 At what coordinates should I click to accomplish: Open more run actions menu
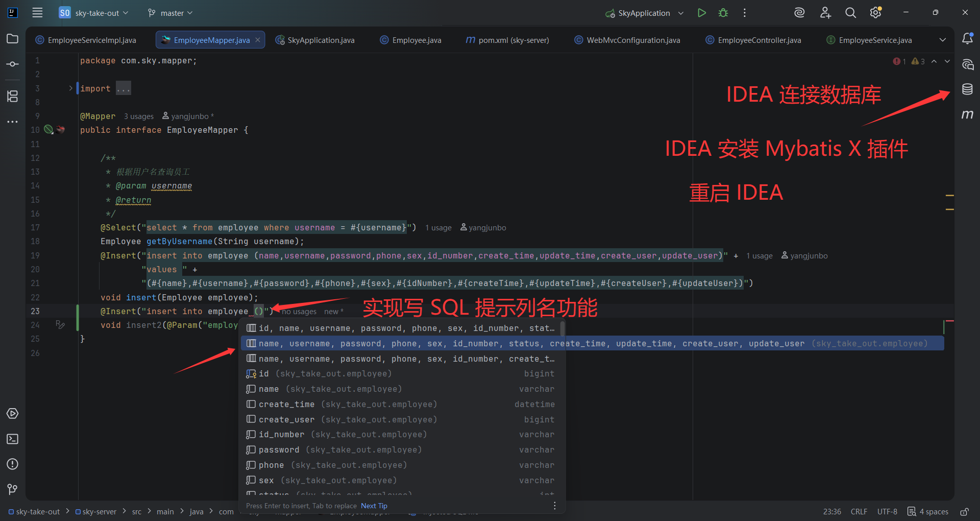[745, 13]
